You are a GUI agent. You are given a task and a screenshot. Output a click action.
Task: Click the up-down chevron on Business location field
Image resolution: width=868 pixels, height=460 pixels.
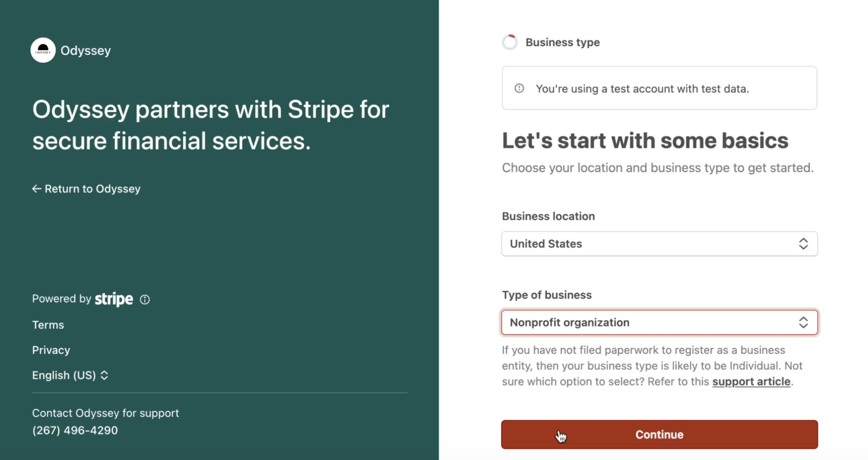(803, 244)
